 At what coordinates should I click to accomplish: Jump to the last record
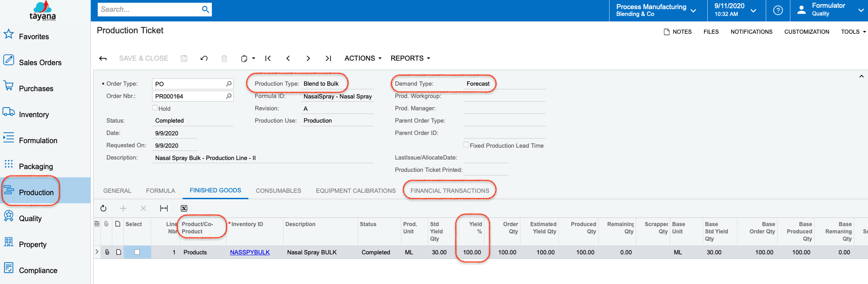click(x=328, y=58)
